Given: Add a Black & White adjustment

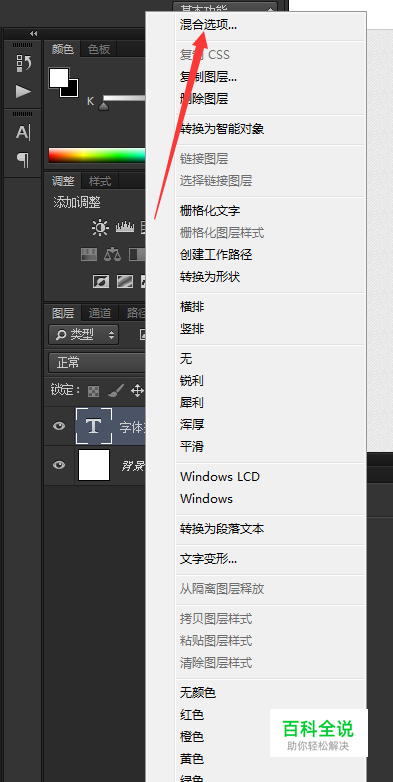Looking at the screenshot, I should pos(137,255).
